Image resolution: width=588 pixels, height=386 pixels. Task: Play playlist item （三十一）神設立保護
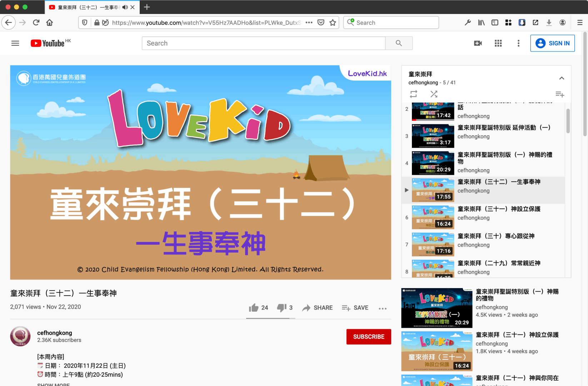[483, 218]
